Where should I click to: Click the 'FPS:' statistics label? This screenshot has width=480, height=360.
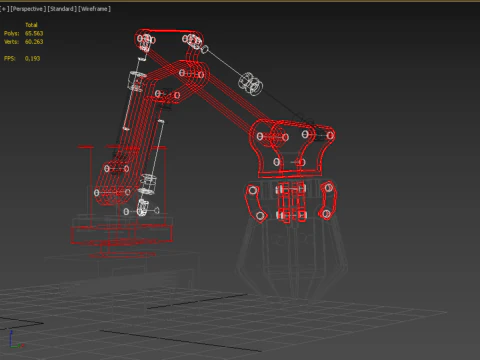10,59
